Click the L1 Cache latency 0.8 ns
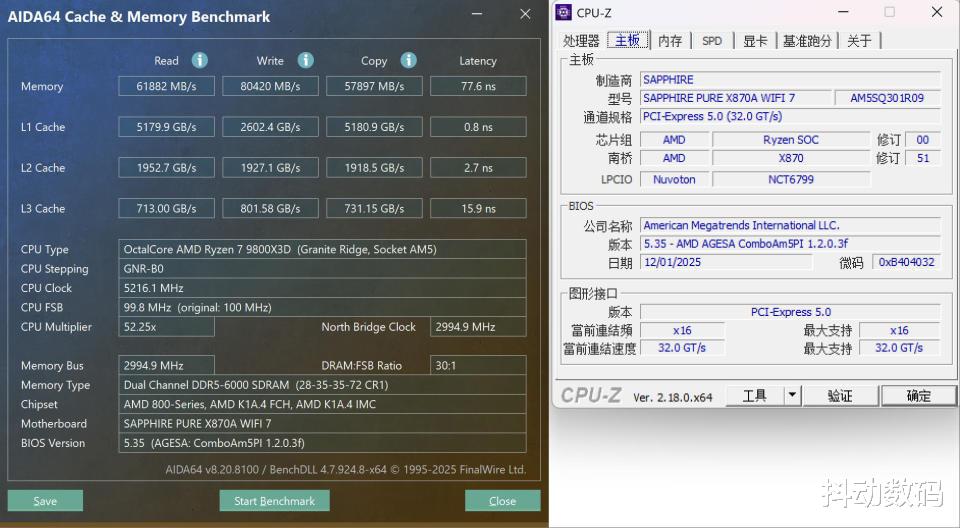 pos(478,127)
